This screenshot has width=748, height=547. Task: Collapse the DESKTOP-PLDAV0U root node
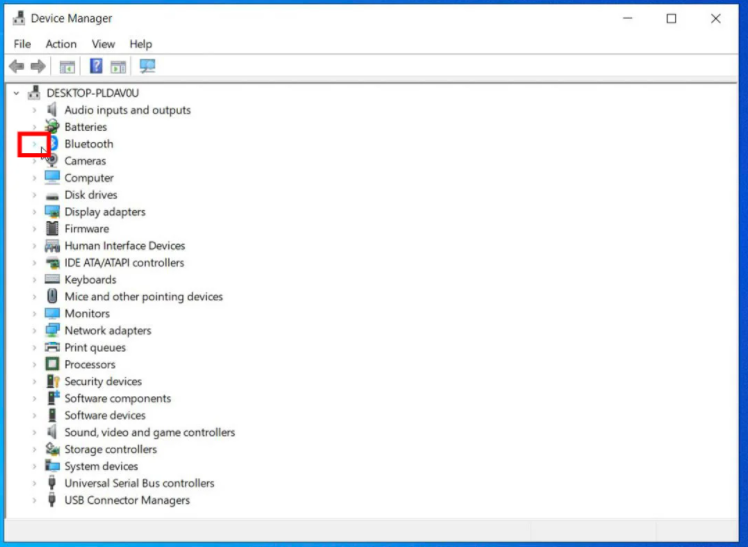coord(17,93)
